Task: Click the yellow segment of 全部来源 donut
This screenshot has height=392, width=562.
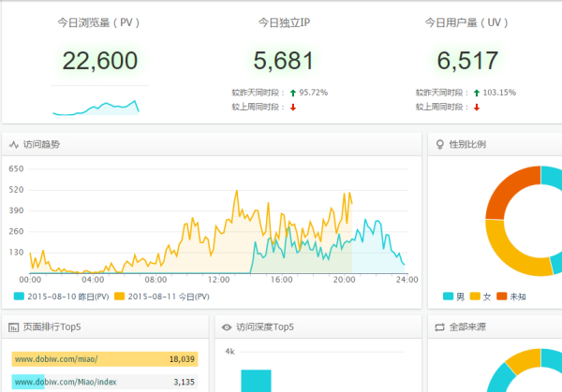Action: pos(525,360)
